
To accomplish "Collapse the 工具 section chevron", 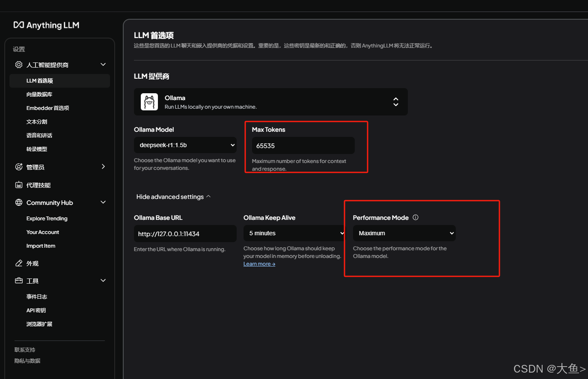I will click(x=103, y=281).
